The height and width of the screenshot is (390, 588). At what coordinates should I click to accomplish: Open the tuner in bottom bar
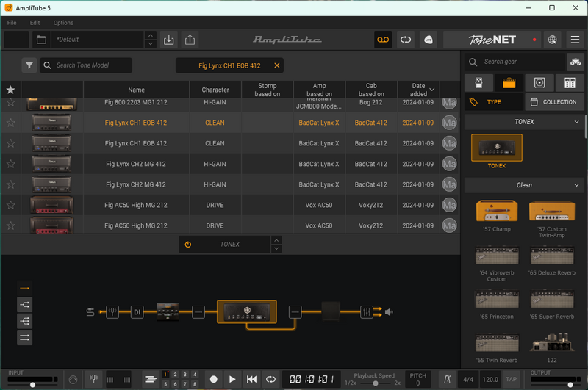point(94,380)
